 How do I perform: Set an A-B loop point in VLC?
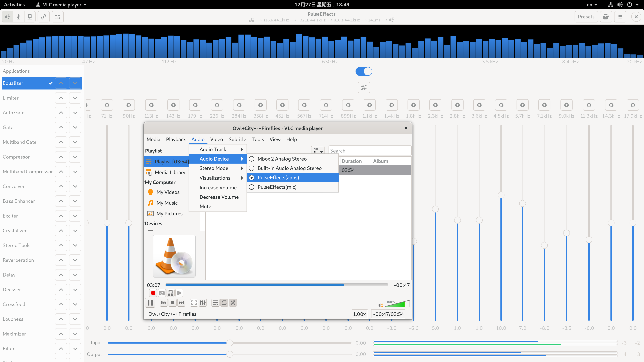[171, 293]
